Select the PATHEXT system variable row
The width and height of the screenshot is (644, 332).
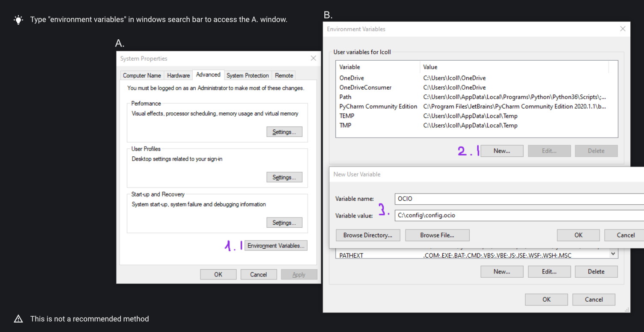tap(473, 255)
